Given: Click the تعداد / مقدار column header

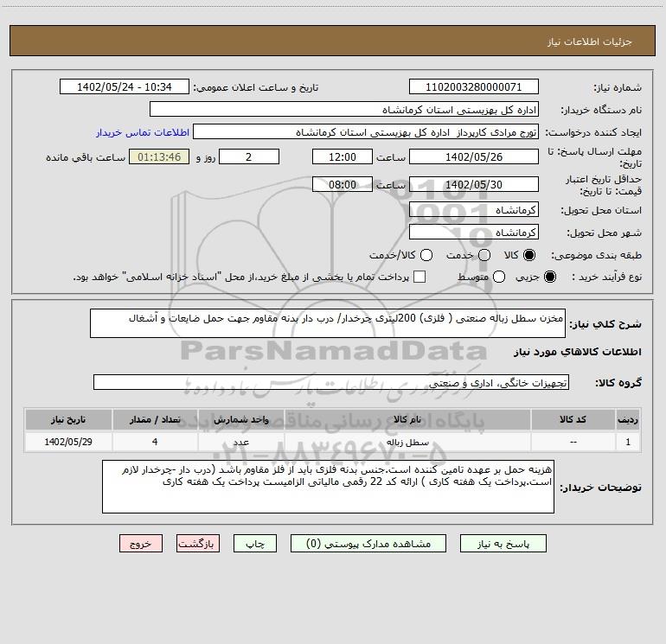Looking at the screenshot, I should coord(155,419).
